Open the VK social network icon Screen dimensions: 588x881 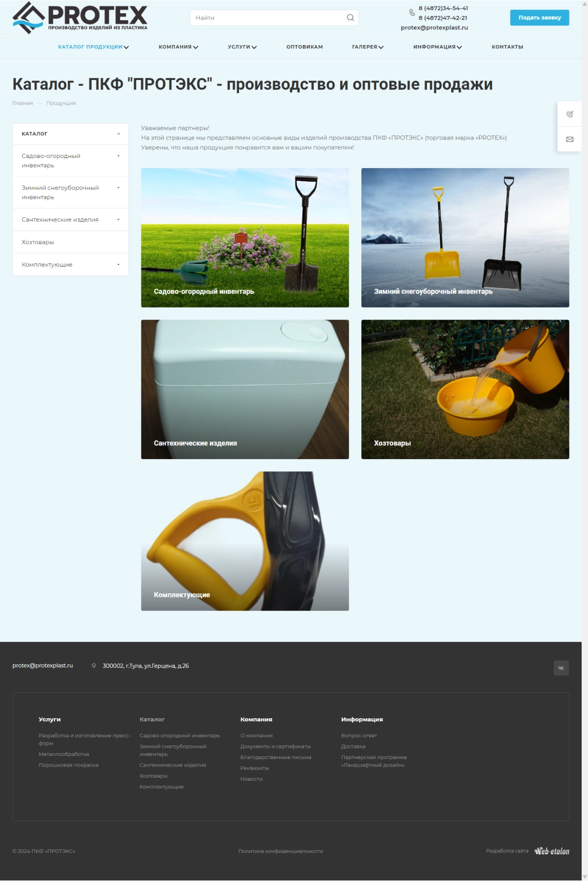click(561, 668)
